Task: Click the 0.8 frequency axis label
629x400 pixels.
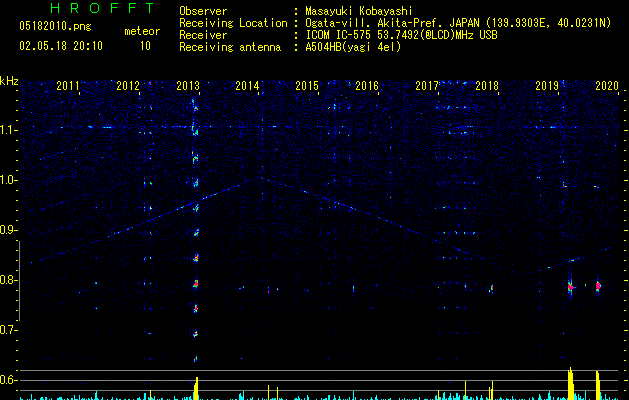Action: point(7,280)
